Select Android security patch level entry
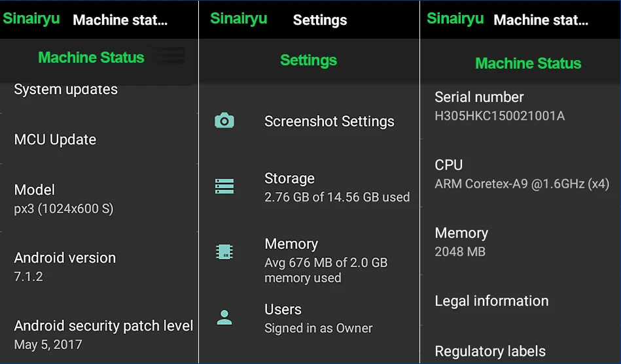Viewport: 621px width, 364px height. coord(99,335)
